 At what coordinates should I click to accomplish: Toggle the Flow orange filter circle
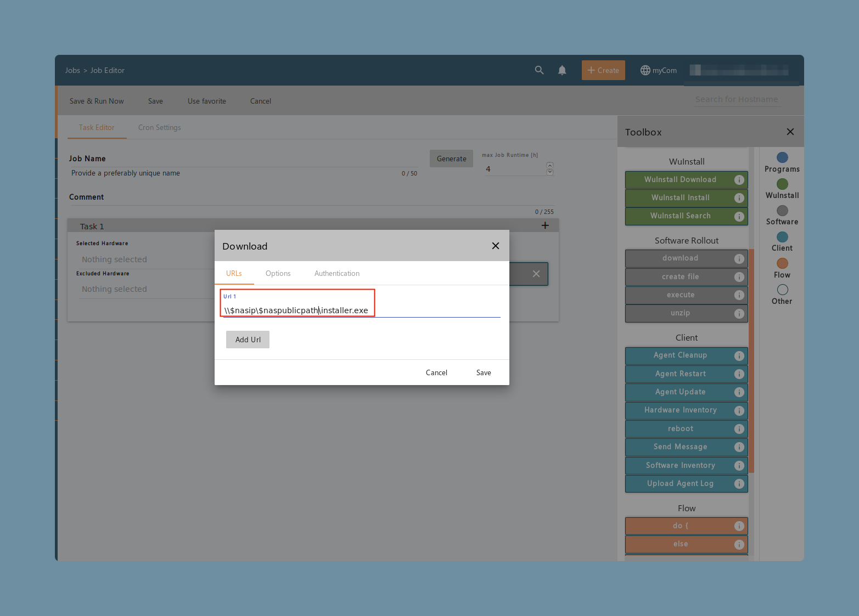point(782,263)
